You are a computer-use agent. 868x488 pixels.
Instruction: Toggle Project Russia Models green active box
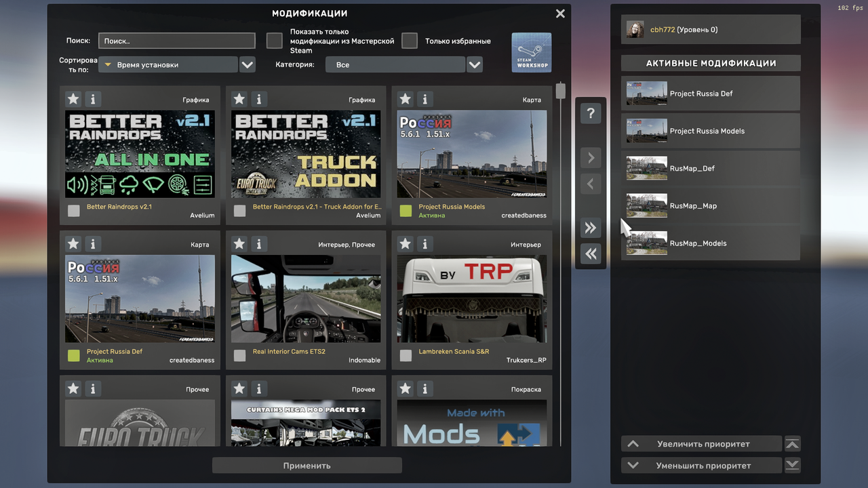(x=406, y=211)
